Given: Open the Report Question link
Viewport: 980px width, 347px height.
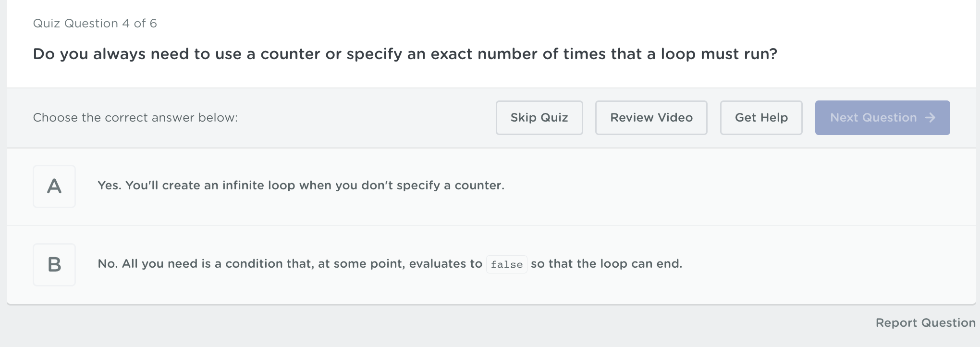Looking at the screenshot, I should [x=925, y=323].
